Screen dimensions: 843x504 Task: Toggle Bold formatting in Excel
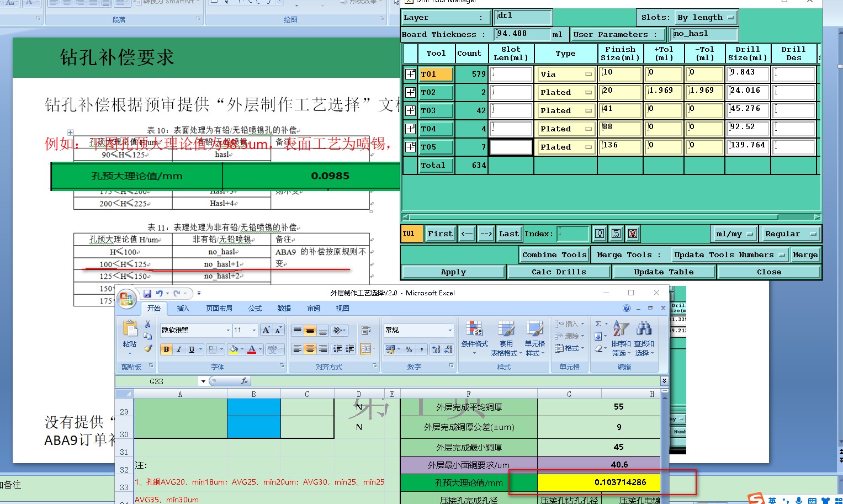[x=166, y=349]
